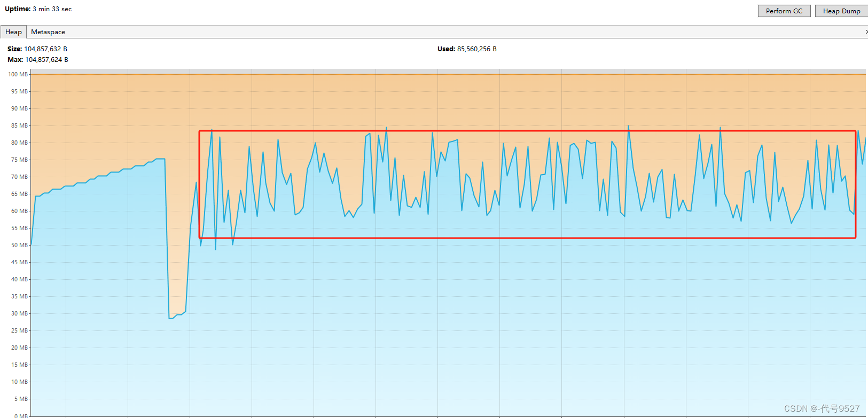Click the 15 MB axis label

tap(19, 365)
